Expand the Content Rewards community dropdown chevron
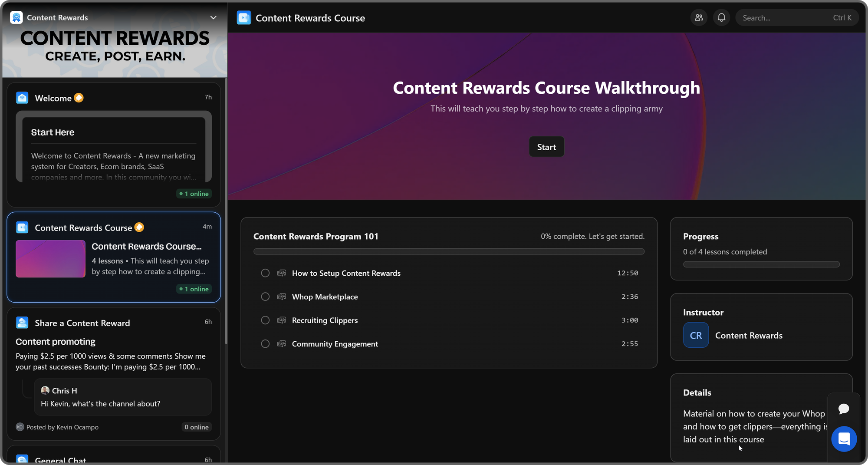 (x=213, y=17)
